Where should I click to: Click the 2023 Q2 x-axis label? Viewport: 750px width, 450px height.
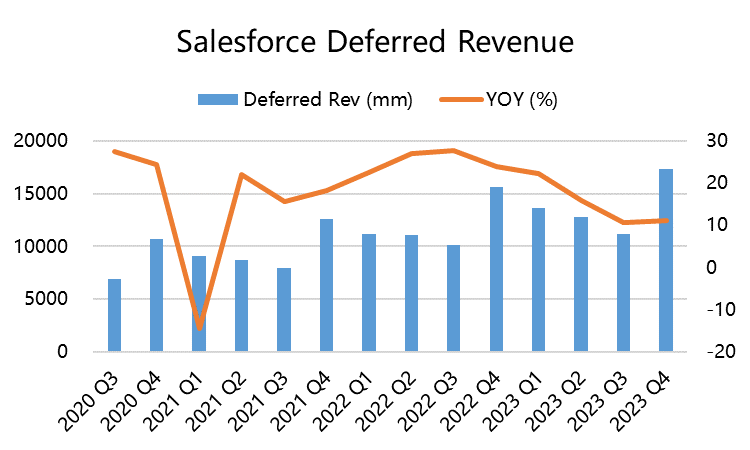[555, 401]
